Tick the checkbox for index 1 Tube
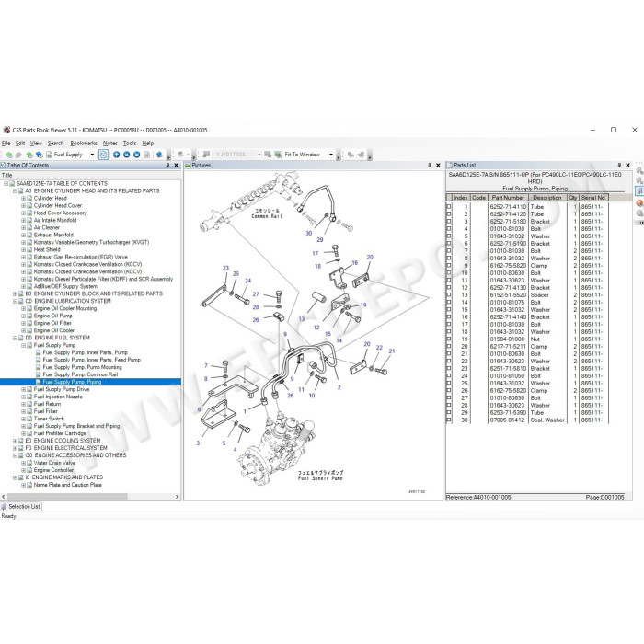The image size is (644, 644). click(x=449, y=207)
